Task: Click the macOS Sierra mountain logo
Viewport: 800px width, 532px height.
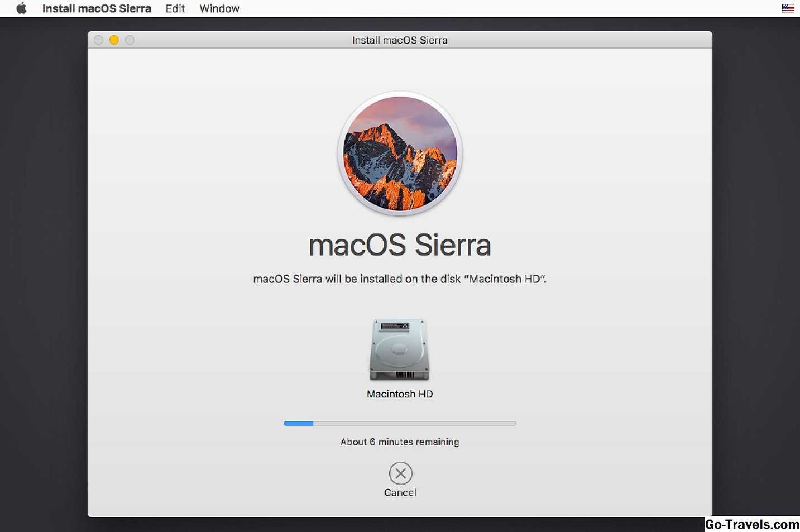Action: pos(400,154)
